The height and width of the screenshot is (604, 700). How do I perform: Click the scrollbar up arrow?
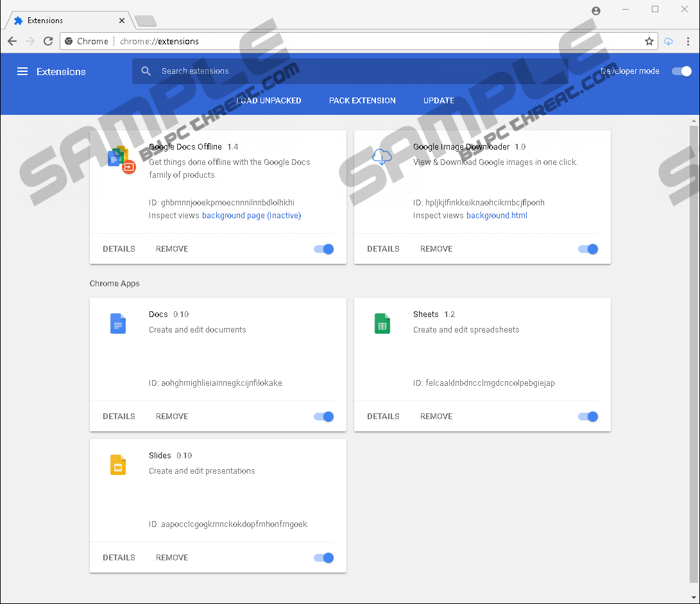[694, 121]
